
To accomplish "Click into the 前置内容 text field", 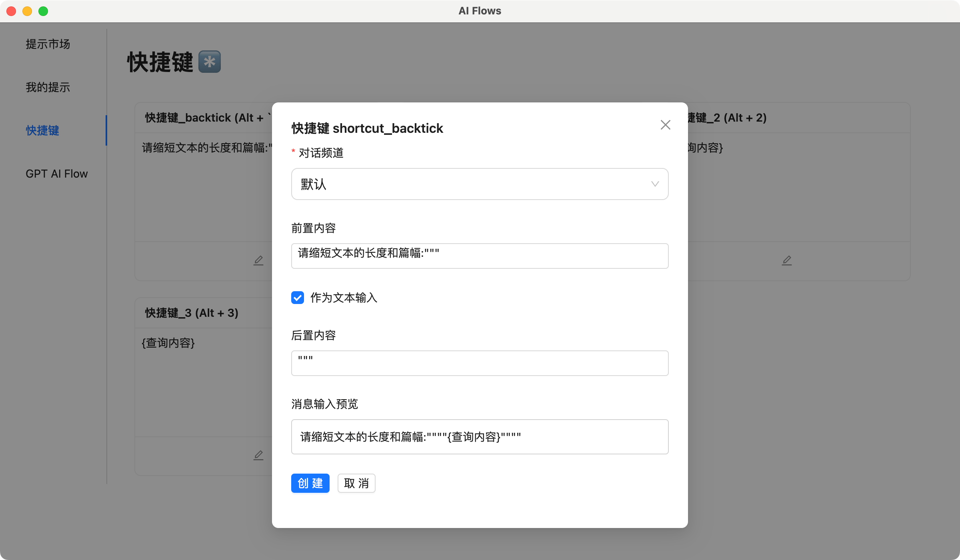I will [x=479, y=256].
